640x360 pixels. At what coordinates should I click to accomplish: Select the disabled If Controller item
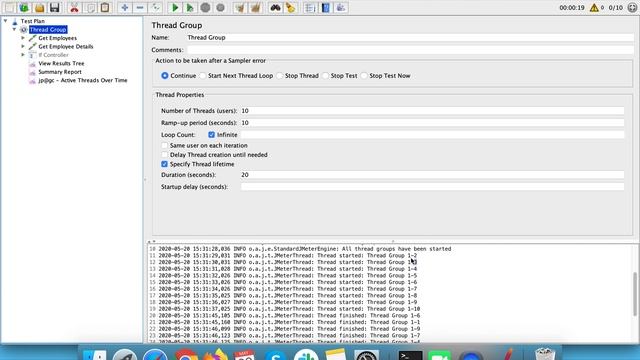53,55
